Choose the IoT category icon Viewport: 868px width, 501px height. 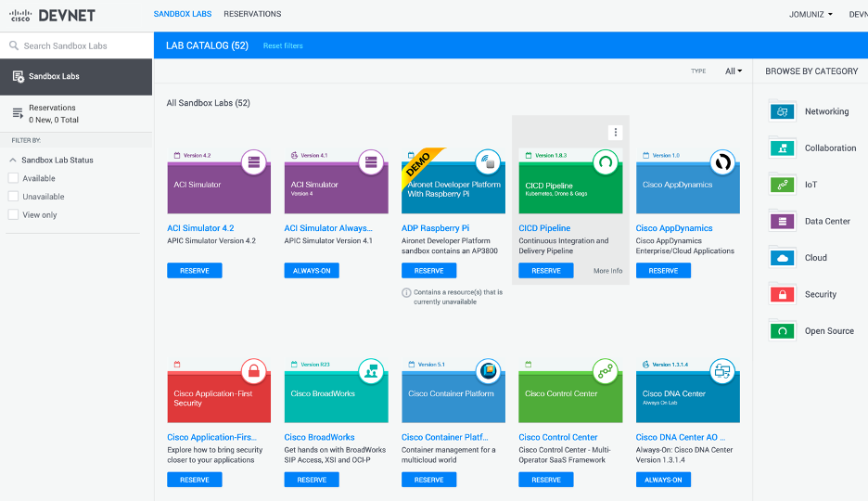(x=783, y=185)
